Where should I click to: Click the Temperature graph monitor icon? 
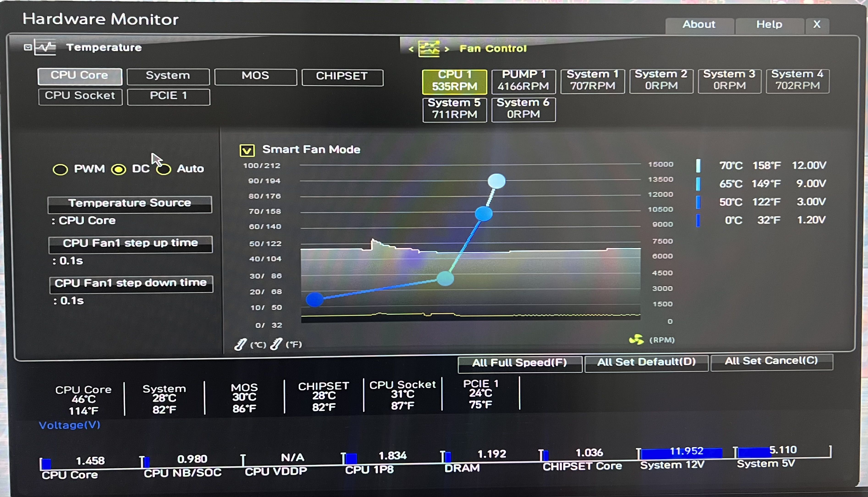45,48
